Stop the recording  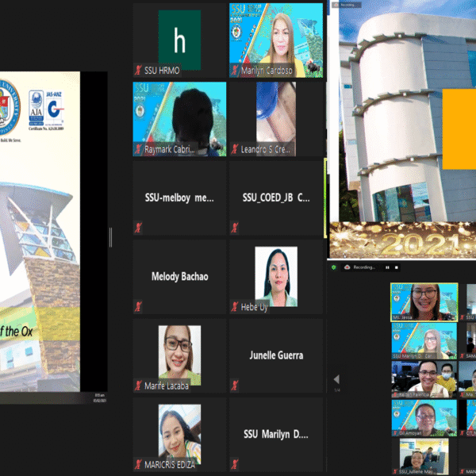tap(396, 267)
